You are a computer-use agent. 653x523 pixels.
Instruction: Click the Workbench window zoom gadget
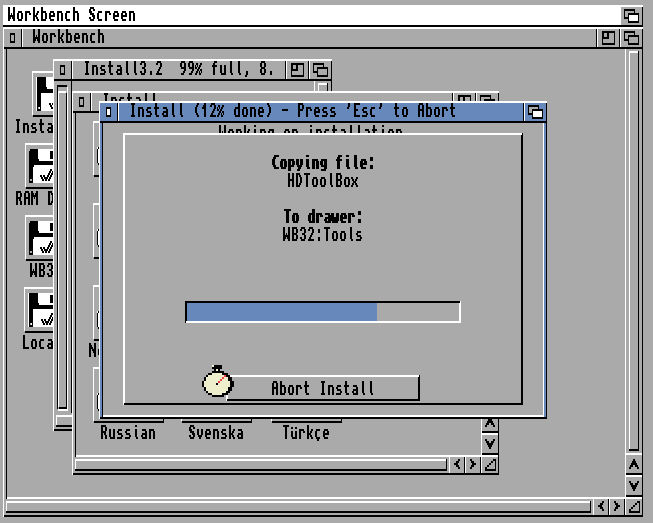coord(608,38)
